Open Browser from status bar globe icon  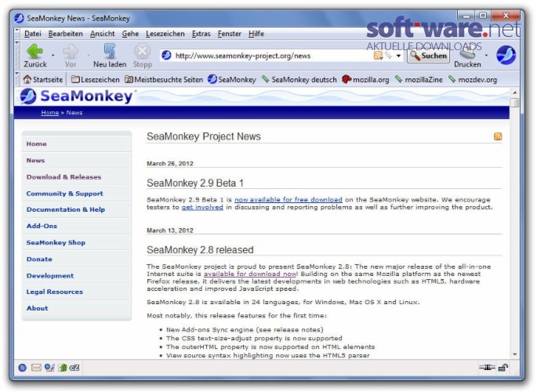click(22, 368)
